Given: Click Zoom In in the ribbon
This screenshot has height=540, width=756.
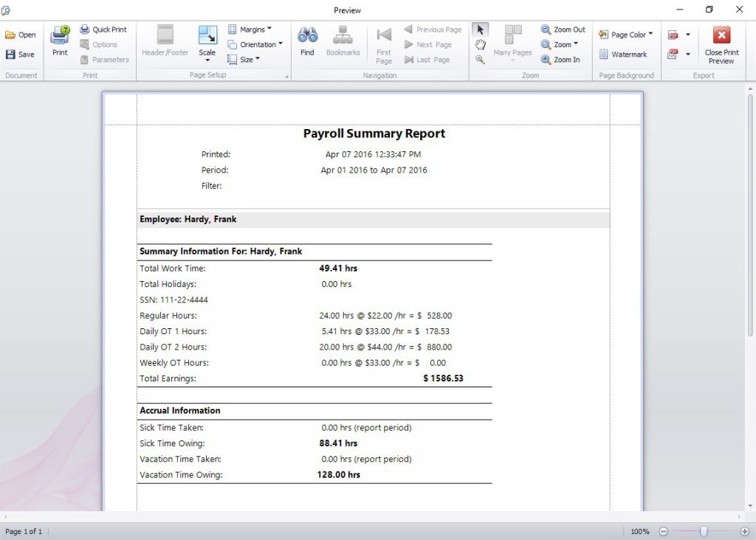Looking at the screenshot, I should pos(560,60).
